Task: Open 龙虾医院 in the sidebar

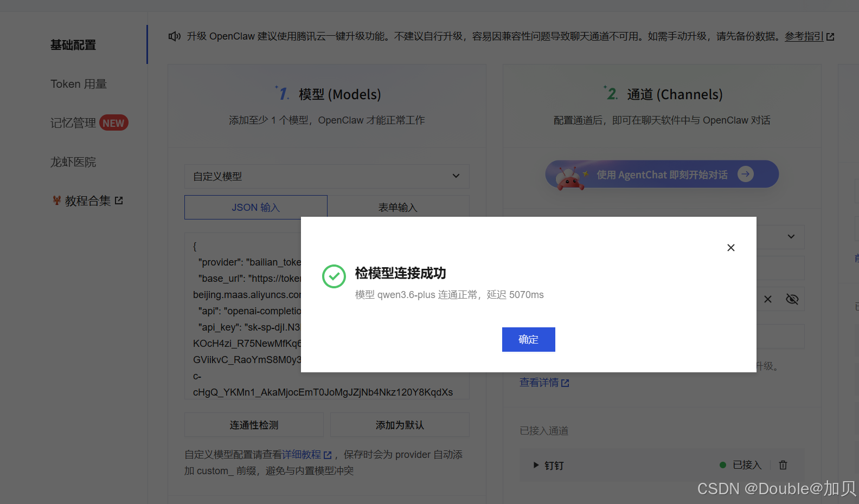Action: [73, 162]
